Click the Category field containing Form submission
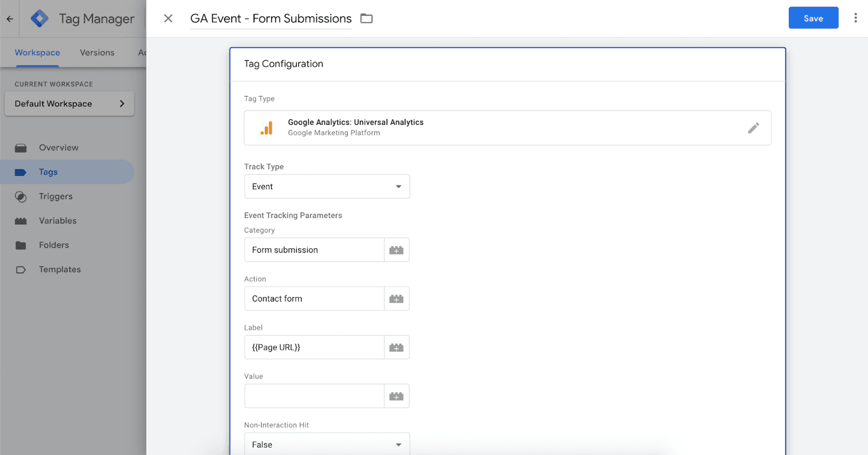Screen dimensions: 868x455 pyautogui.click(x=314, y=250)
